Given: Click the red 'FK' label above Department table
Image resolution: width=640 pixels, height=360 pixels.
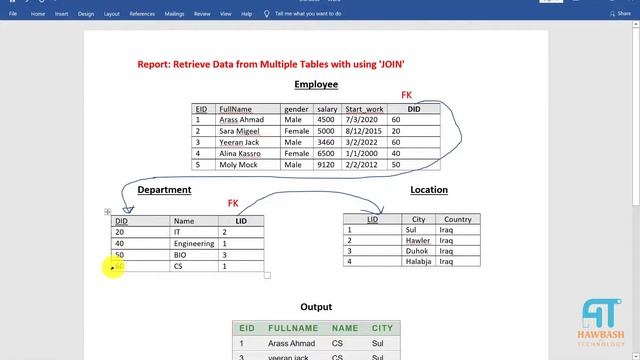Looking at the screenshot, I should [233, 203].
